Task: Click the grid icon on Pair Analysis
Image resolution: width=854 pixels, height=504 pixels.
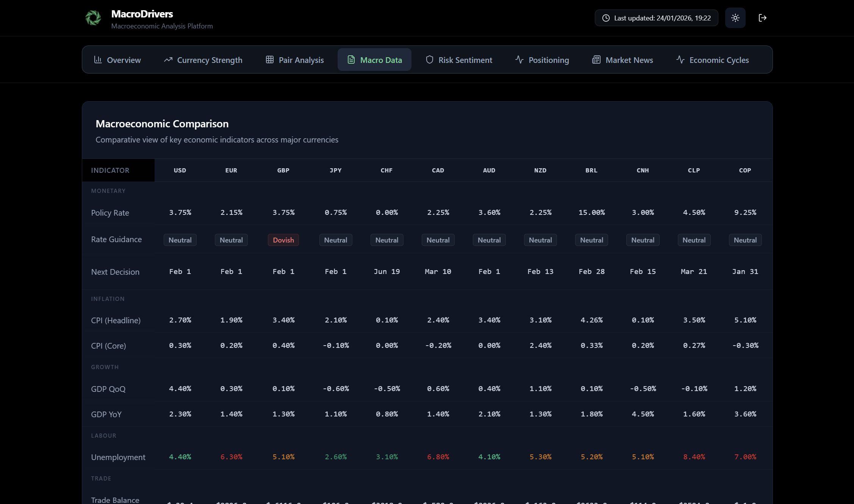Action: [x=269, y=60]
